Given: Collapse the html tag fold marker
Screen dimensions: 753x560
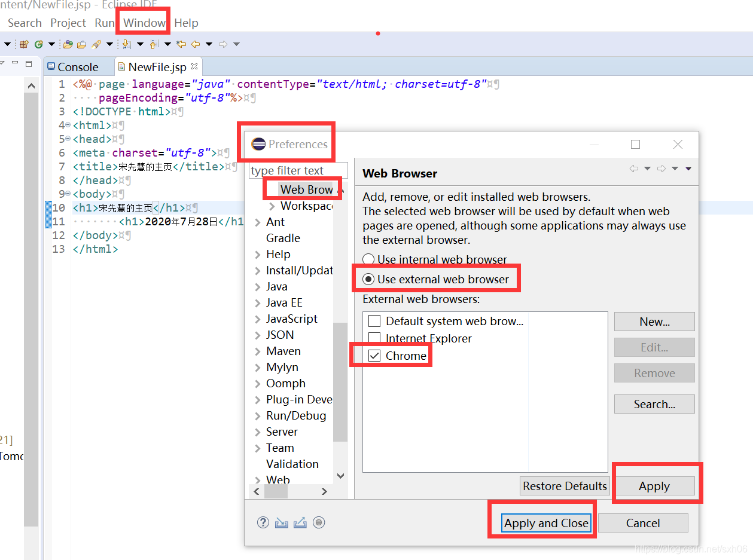Looking at the screenshot, I should pyautogui.click(x=68, y=125).
